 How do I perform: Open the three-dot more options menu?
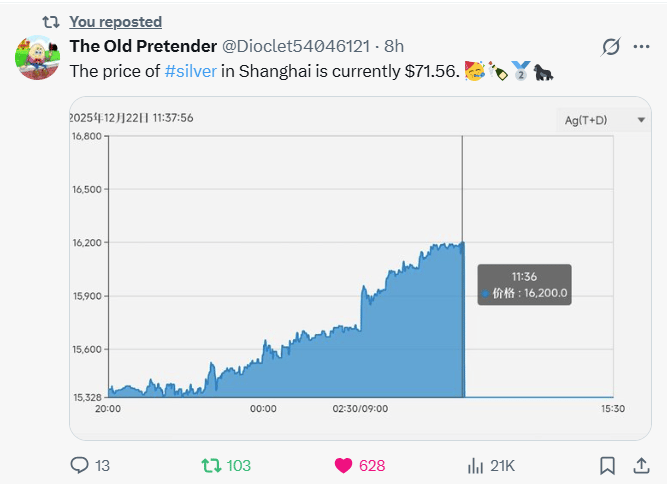tap(641, 46)
